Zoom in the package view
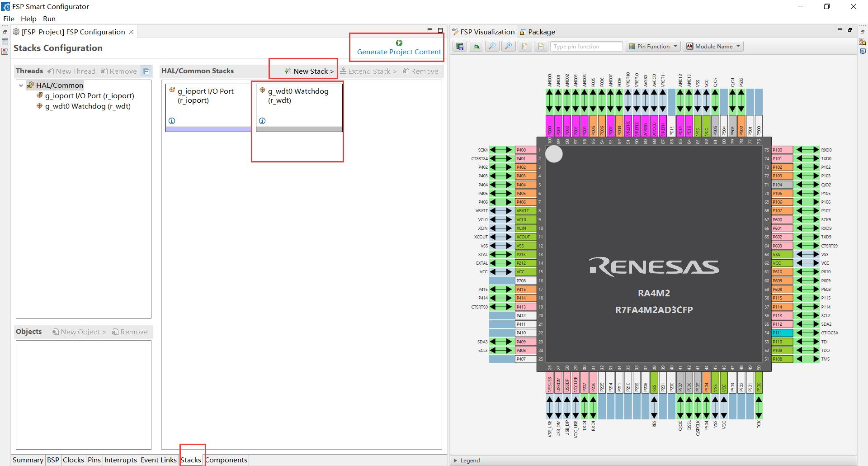The image size is (868, 466). pyautogui.click(x=509, y=46)
